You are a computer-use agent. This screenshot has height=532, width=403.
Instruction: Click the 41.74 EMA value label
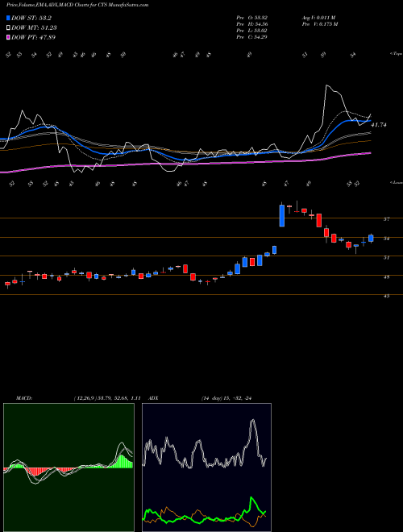[379, 125]
